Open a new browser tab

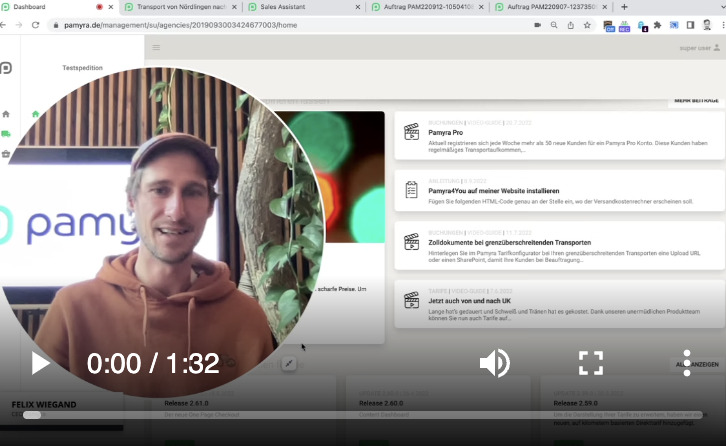click(624, 7)
